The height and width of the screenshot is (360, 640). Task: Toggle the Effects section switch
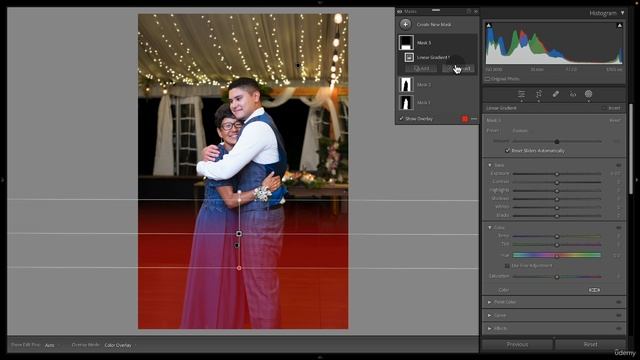619,329
